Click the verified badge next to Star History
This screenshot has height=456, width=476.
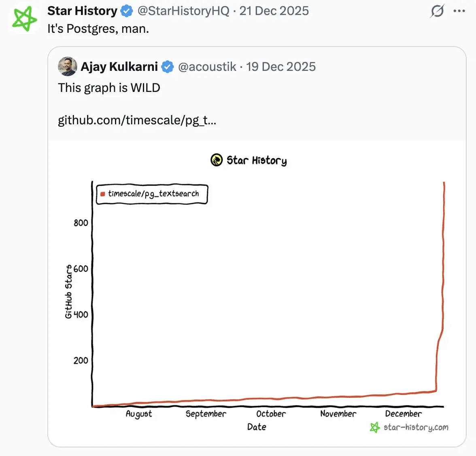point(127,11)
